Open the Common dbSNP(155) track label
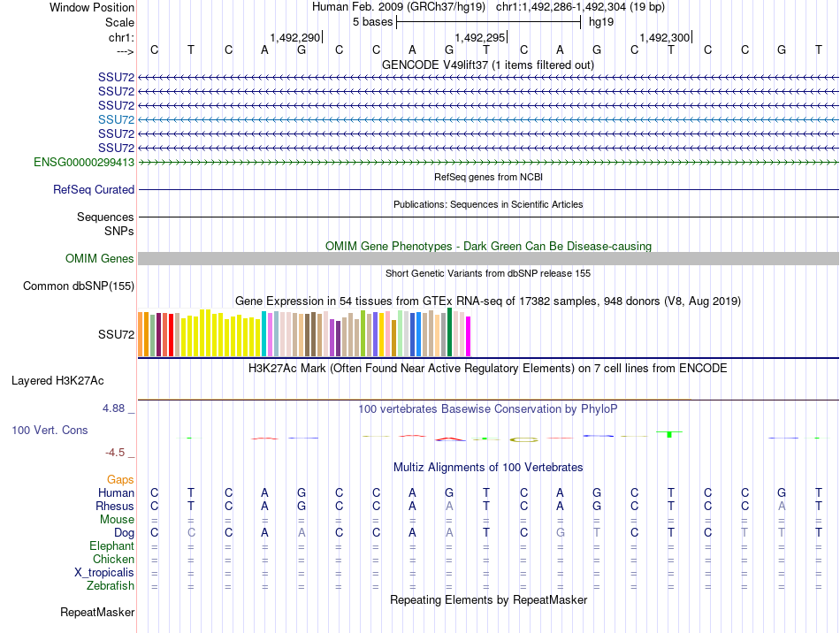This screenshot has height=633, width=840. pyautogui.click(x=78, y=286)
